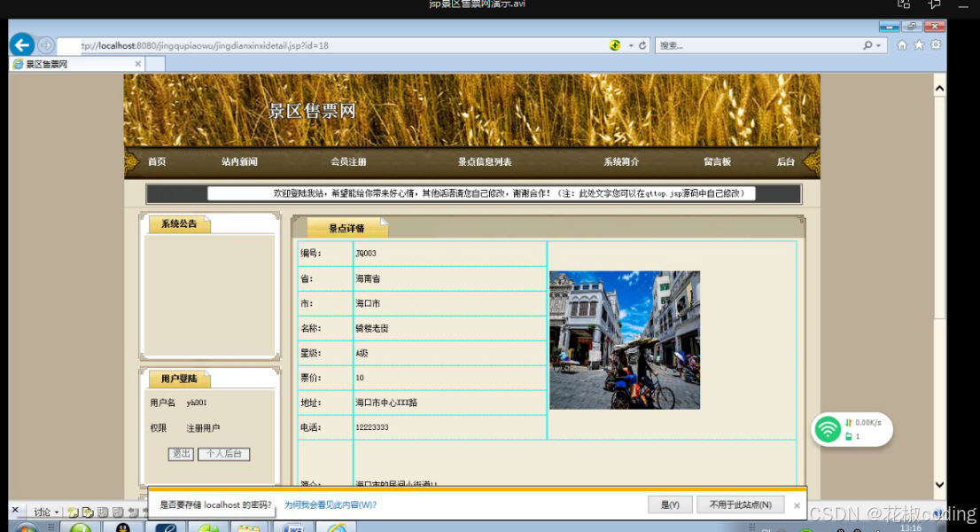This screenshot has width=980, height=532.
Task: Open the Favorites star icon
Action: (x=919, y=44)
